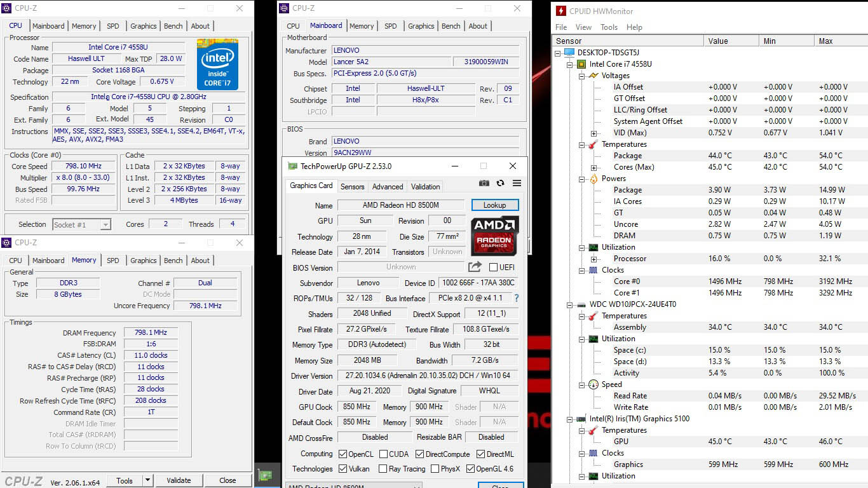Open the Bench tab in CPU-Z Mainboard window

(451, 26)
